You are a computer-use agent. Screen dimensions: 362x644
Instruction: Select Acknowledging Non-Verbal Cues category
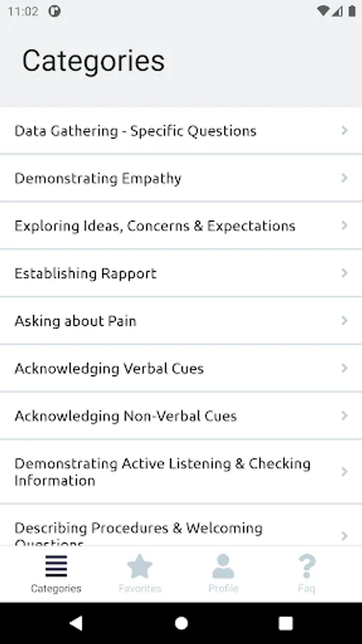[x=181, y=416]
